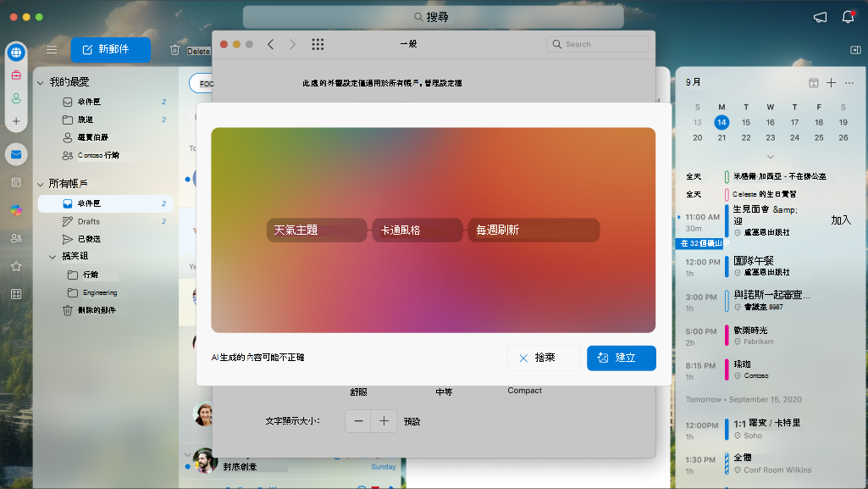Select the 收件匣 inbox under 所有帳戶
The image size is (868, 489).
click(105, 203)
